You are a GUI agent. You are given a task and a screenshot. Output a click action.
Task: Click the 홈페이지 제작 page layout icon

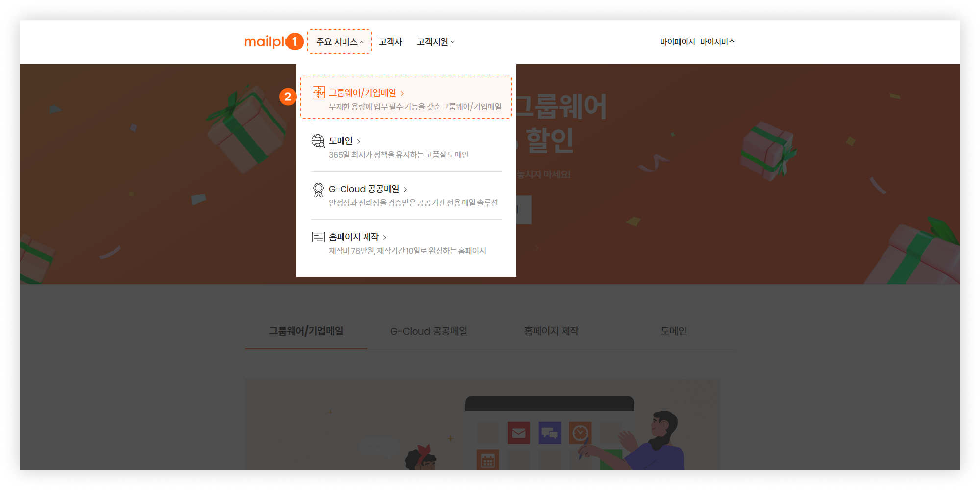coord(318,237)
